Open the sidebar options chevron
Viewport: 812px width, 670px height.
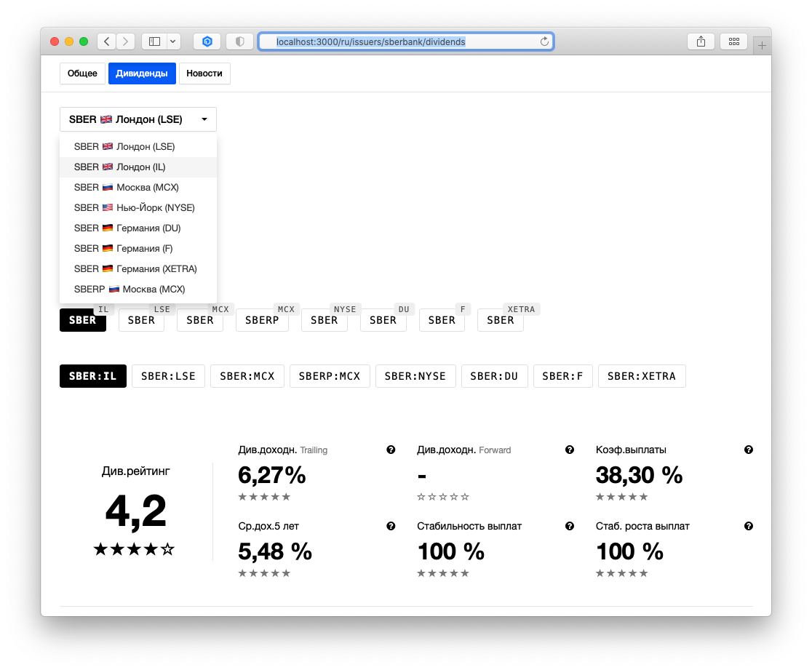point(173,41)
